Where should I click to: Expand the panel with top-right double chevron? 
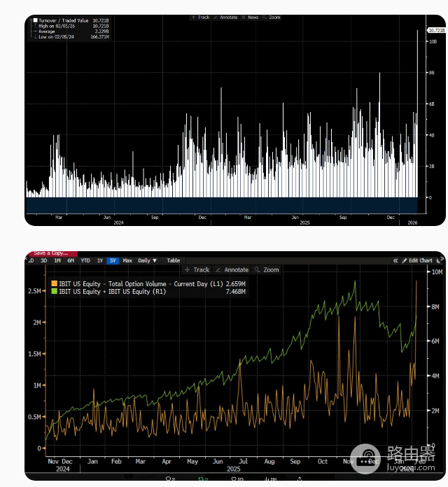[x=442, y=258]
